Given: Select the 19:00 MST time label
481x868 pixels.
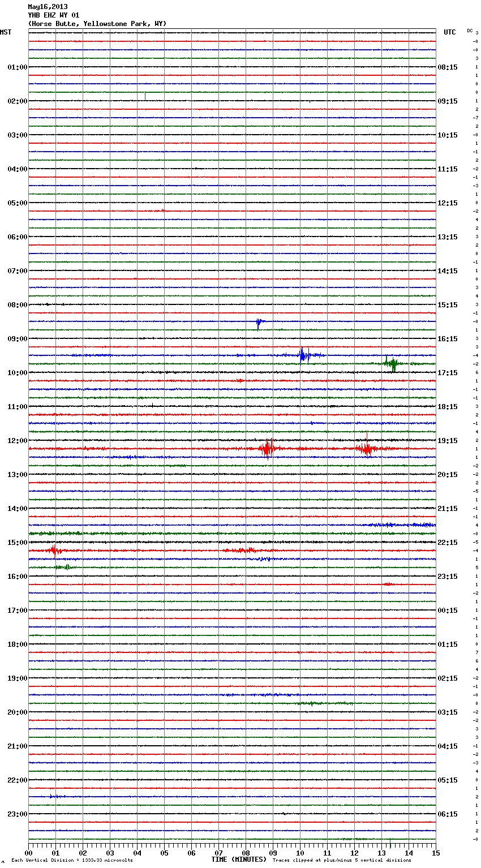Looking at the screenshot, I should coord(18,678).
